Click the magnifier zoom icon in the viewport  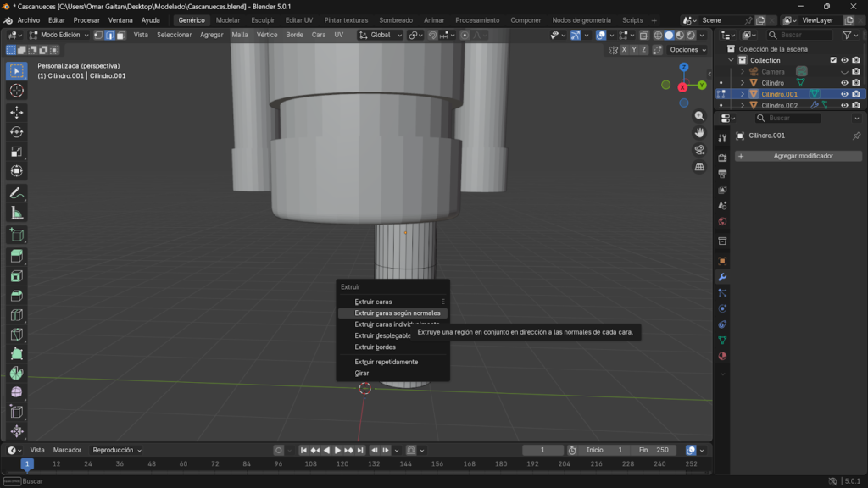click(x=699, y=116)
